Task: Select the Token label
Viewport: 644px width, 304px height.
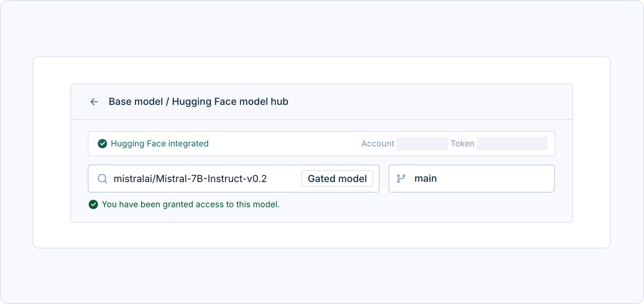Action: 462,144
